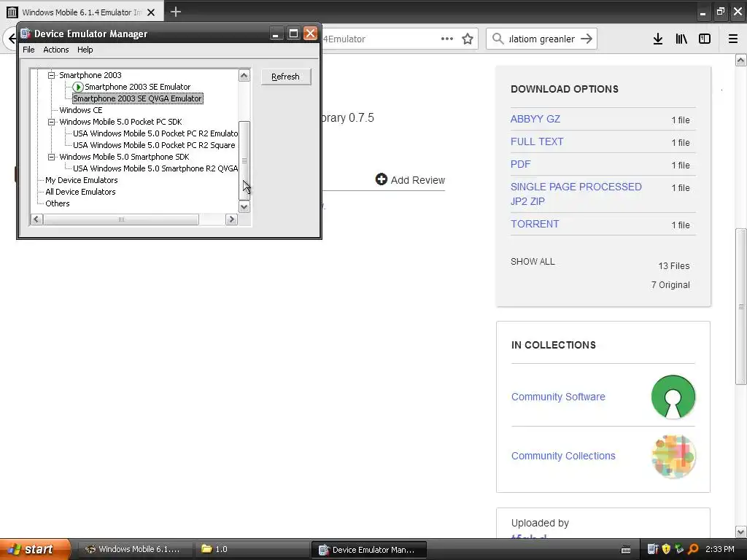Image resolution: width=747 pixels, height=560 pixels.
Task: Open browser downloads panel
Action: pyautogui.click(x=658, y=39)
